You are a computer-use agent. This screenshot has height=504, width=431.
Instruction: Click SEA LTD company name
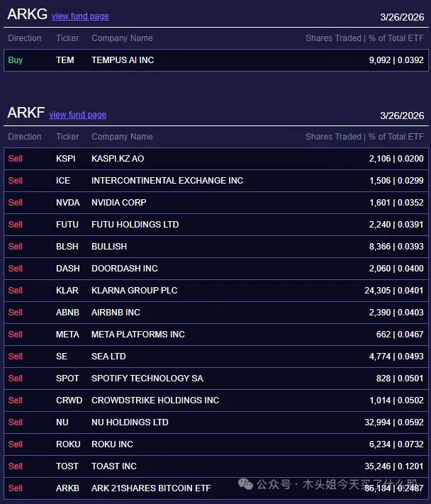[108, 357]
